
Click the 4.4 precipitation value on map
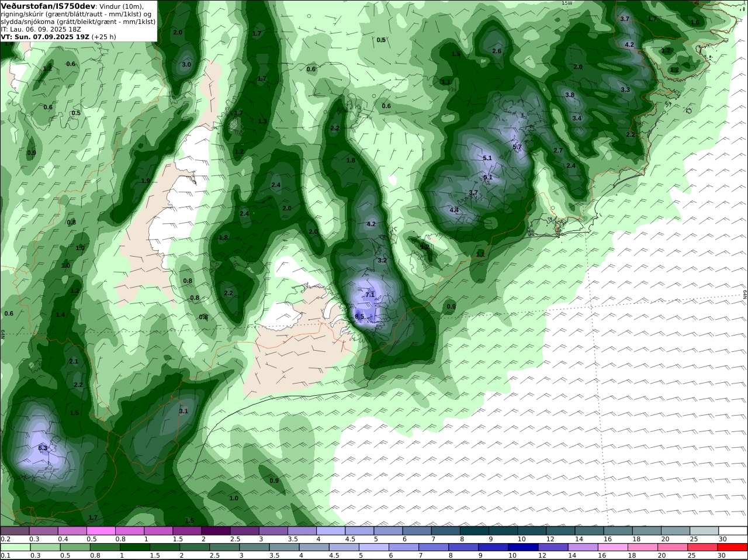pyautogui.click(x=454, y=210)
